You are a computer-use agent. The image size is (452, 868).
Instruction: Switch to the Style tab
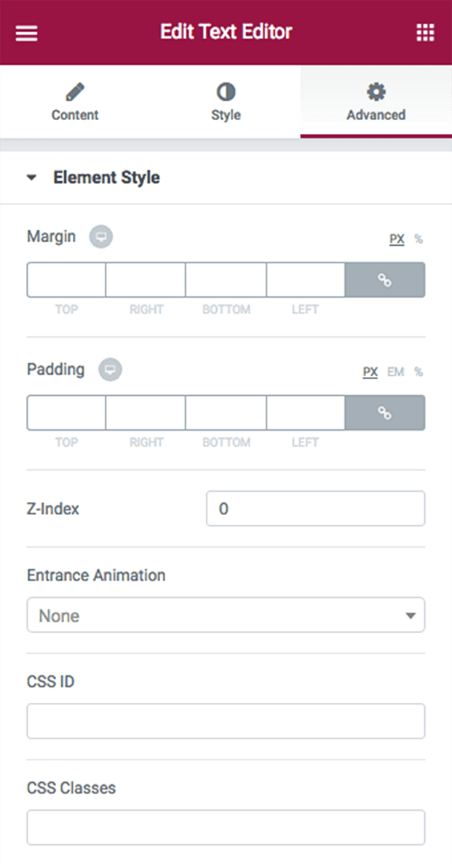click(x=226, y=102)
